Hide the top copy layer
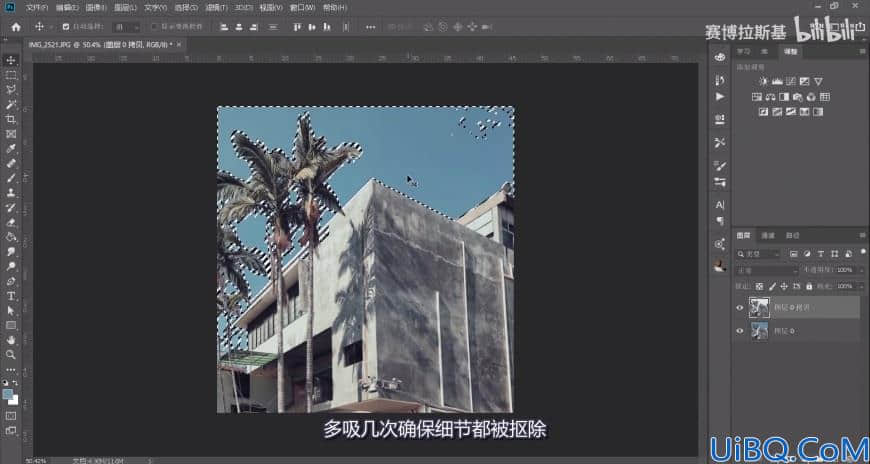Viewport: 870px width, 464px height. click(x=739, y=307)
